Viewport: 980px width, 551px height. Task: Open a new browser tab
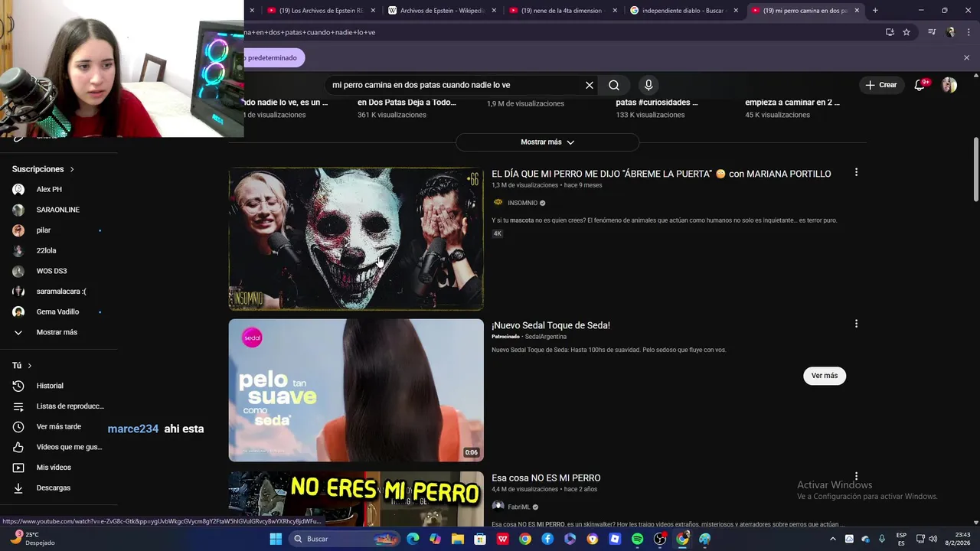coord(875,11)
